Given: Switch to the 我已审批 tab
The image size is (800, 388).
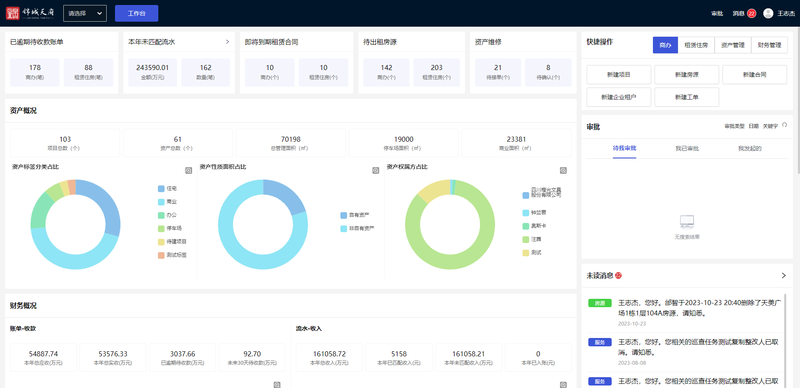Looking at the screenshot, I should [687, 149].
